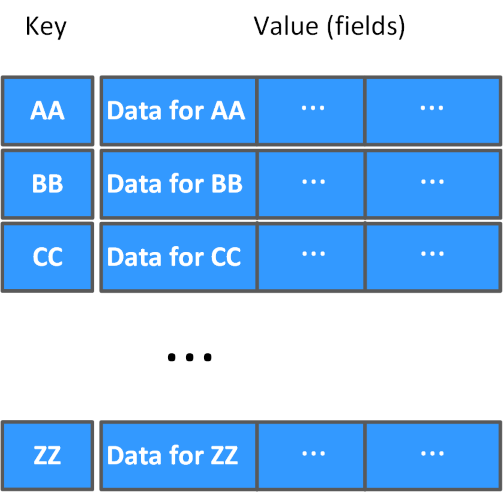Click last ellipsis cell in CC row
Image resolution: width=503 pixels, height=492 pixels.
pos(433,257)
